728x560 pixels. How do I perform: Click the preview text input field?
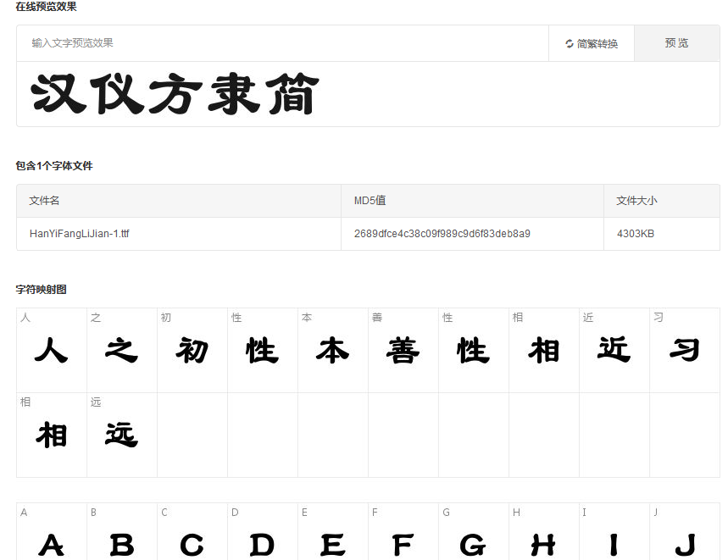coord(283,43)
